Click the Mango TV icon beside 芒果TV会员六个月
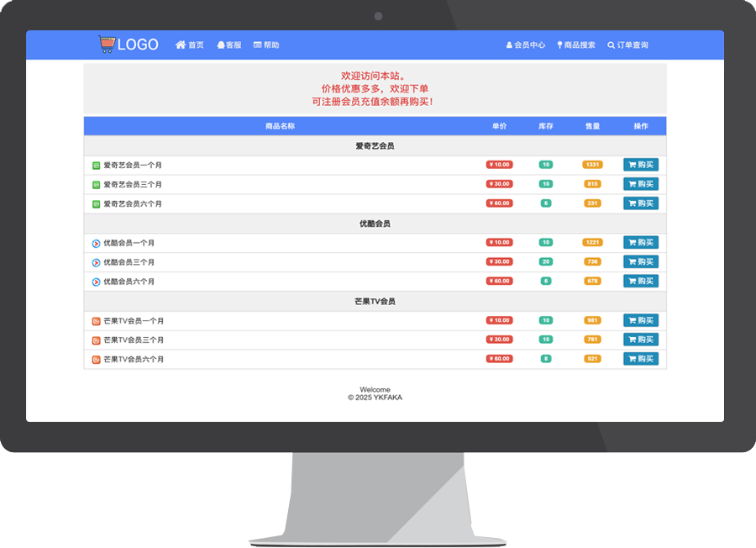The width and height of the screenshot is (756, 548). click(x=96, y=360)
